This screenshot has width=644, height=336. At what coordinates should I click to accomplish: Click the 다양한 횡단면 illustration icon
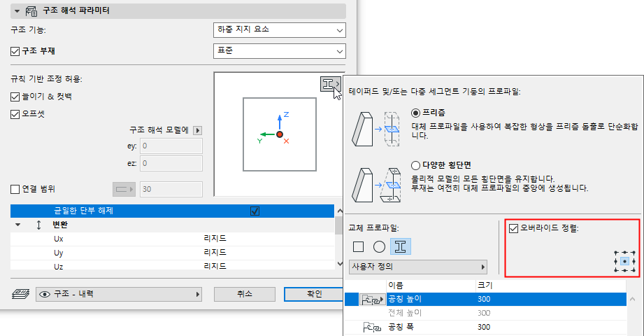click(375, 184)
